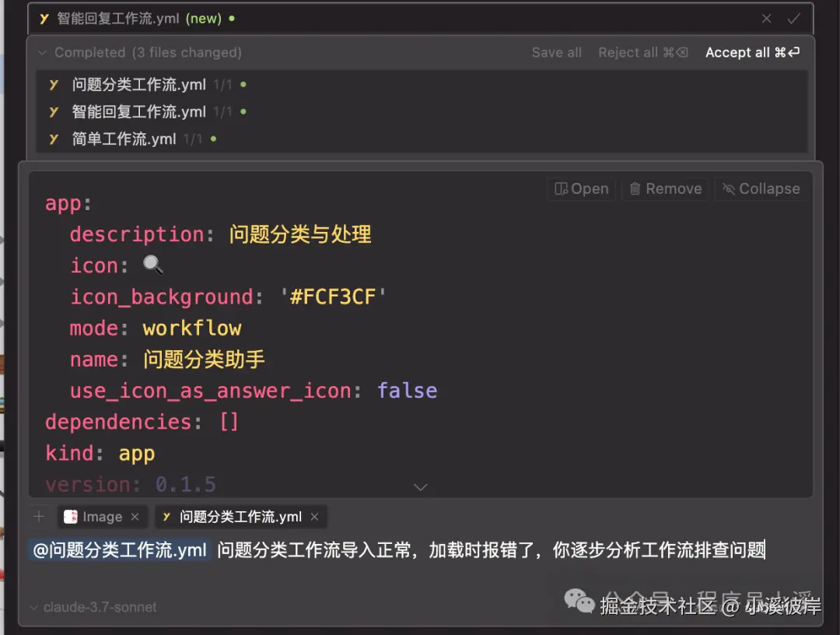This screenshot has width=840, height=635.
Task: Expand more YAML content with the down chevron
Action: [421, 487]
